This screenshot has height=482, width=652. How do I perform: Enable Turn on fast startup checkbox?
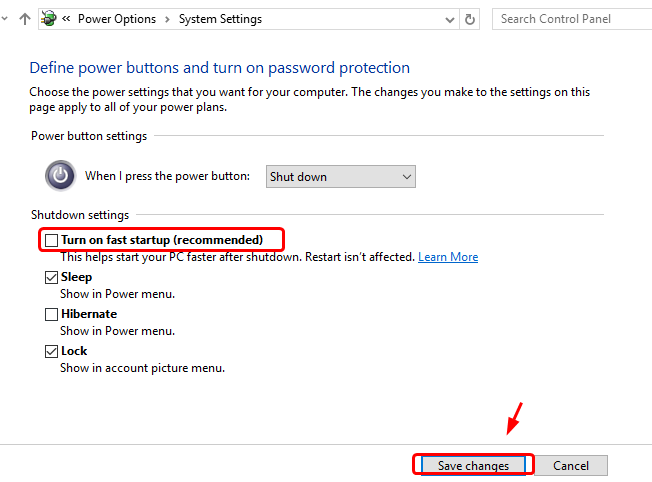(x=51, y=240)
